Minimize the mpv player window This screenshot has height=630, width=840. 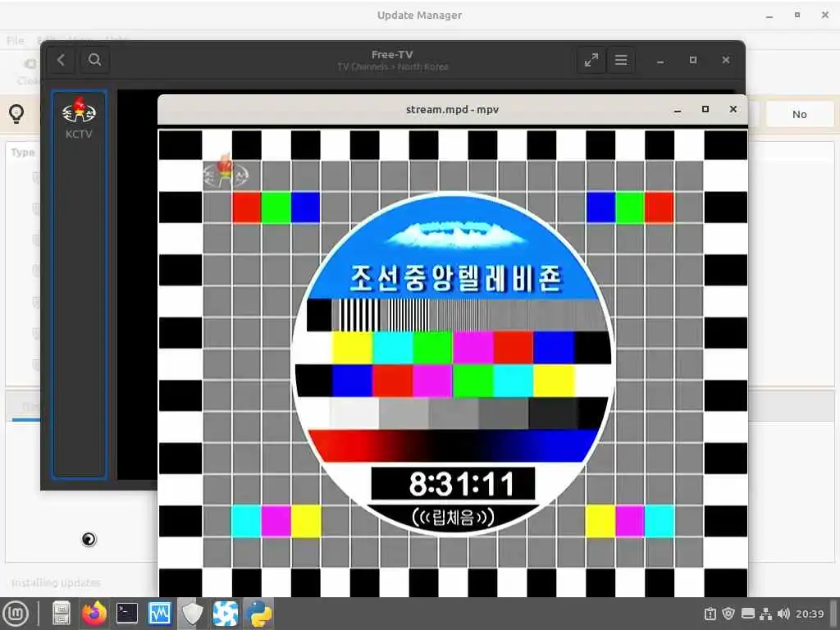click(x=678, y=110)
